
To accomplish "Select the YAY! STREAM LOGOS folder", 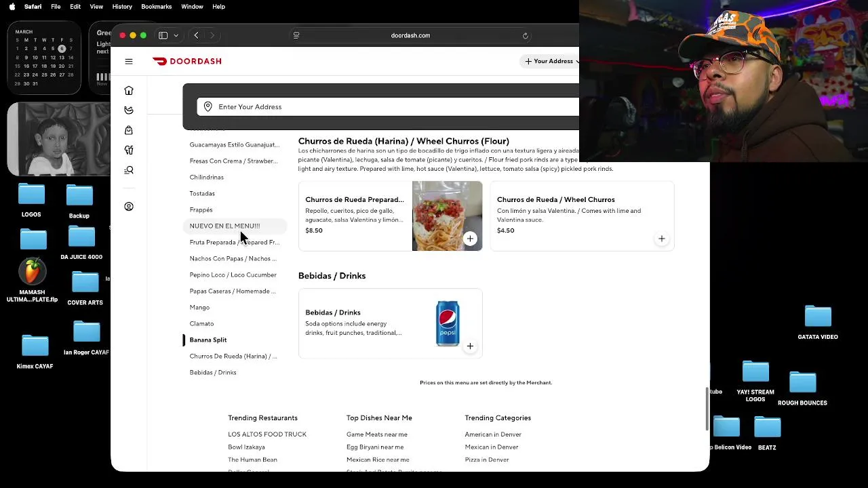I will tap(755, 381).
